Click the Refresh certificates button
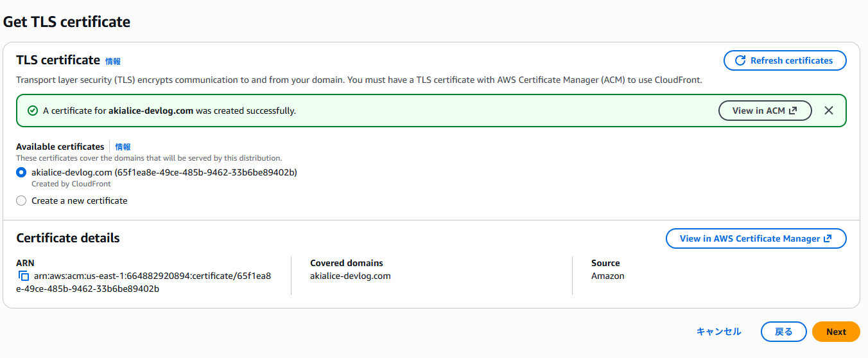Image resolution: width=868 pixels, height=358 pixels. coord(785,60)
